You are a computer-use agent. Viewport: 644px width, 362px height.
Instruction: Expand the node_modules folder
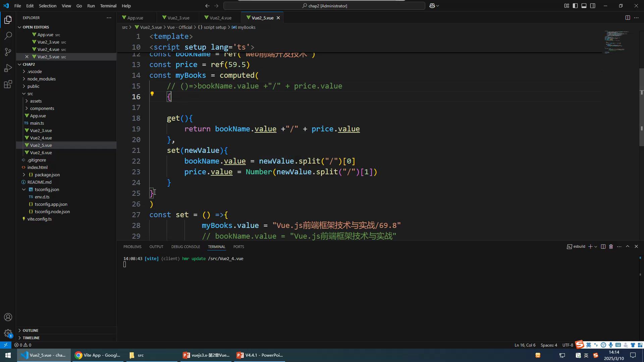coord(42,79)
